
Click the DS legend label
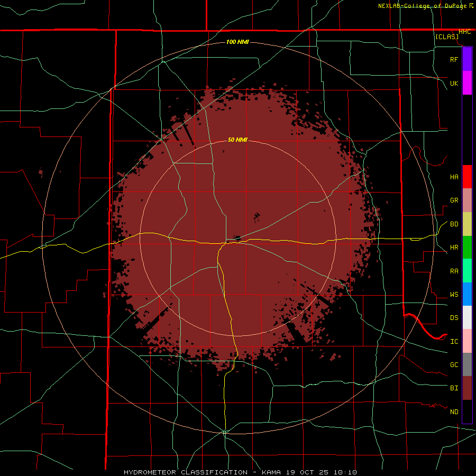tap(454, 317)
